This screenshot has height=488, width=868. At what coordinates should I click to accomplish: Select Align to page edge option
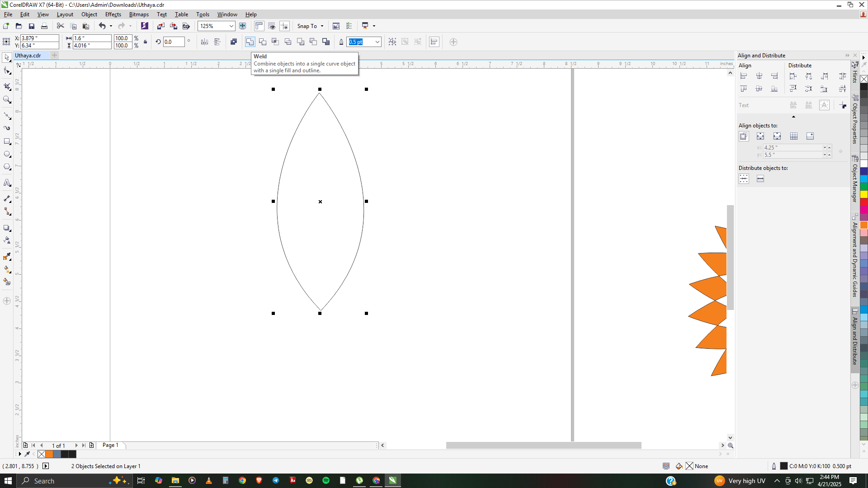point(760,136)
